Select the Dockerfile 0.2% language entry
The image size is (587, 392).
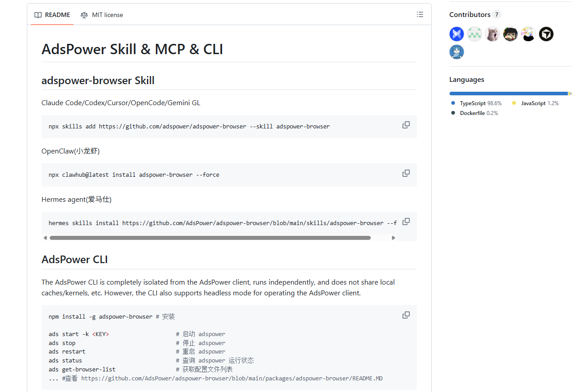475,113
